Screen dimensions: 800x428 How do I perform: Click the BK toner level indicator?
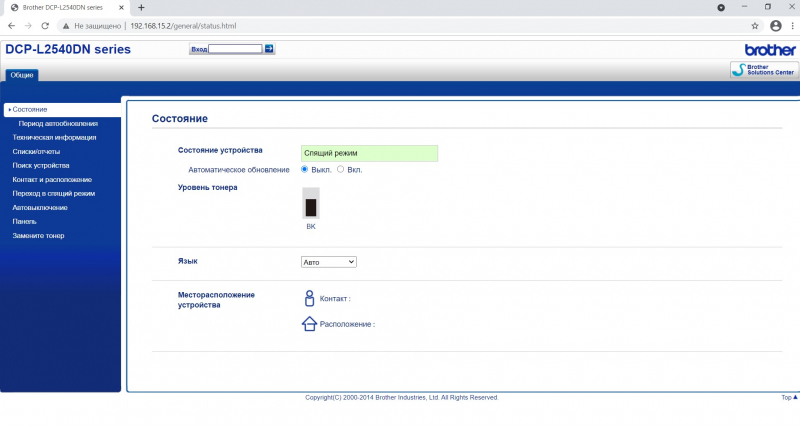[310, 207]
